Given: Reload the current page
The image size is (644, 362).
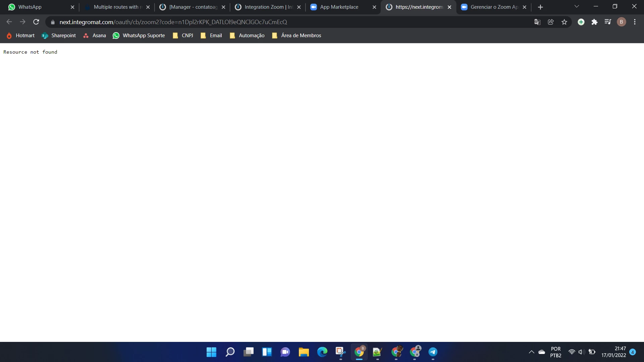Looking at the screenshot, I should pyautogui.click(x=36, y=22).
